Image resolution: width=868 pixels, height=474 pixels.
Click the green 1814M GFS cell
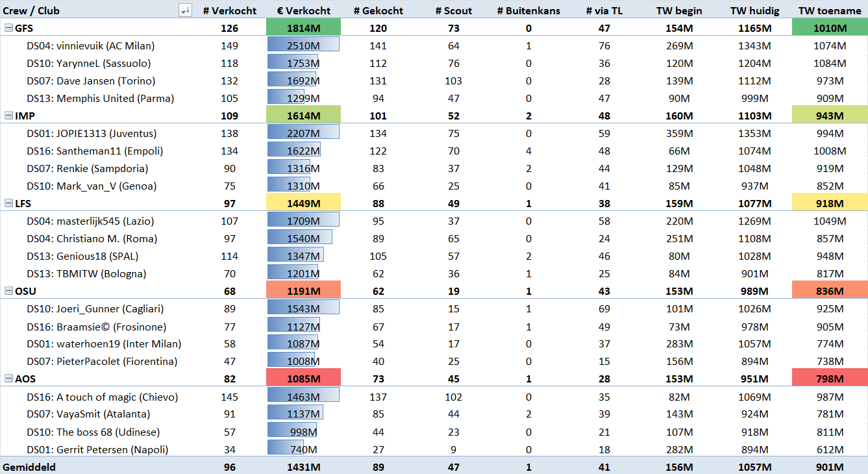pyautogui.click(x=304, y=28)
